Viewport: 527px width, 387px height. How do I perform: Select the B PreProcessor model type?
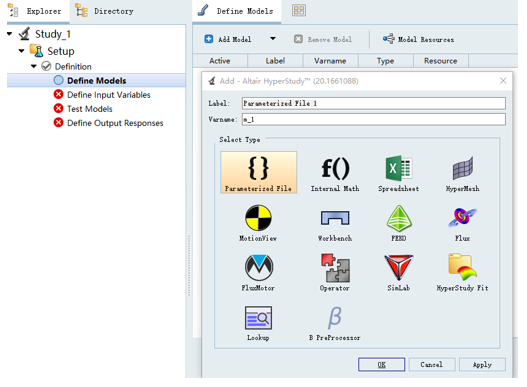(x=335, y=323)
